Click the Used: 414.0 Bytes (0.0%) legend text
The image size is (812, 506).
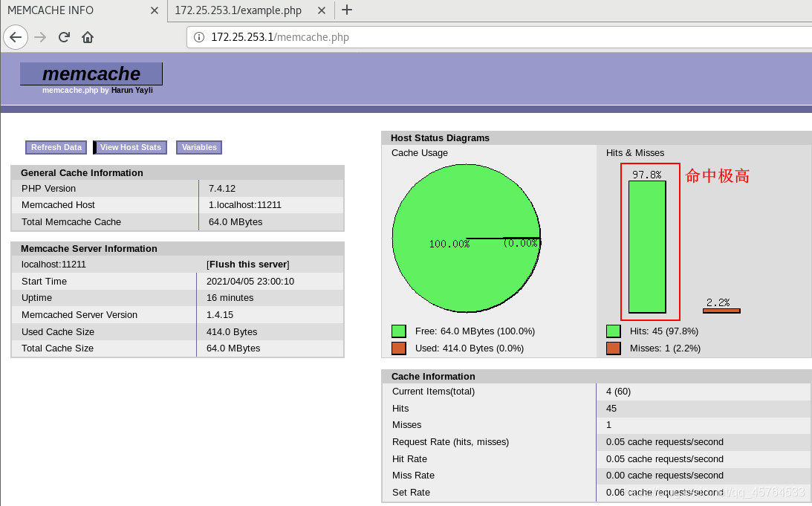click(x=470, y=348)
